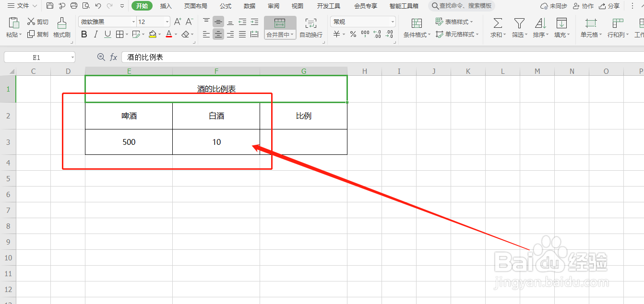Screen dimensions: 644x304
Task: Copy selection with 复制
Action: click(37, 34)
